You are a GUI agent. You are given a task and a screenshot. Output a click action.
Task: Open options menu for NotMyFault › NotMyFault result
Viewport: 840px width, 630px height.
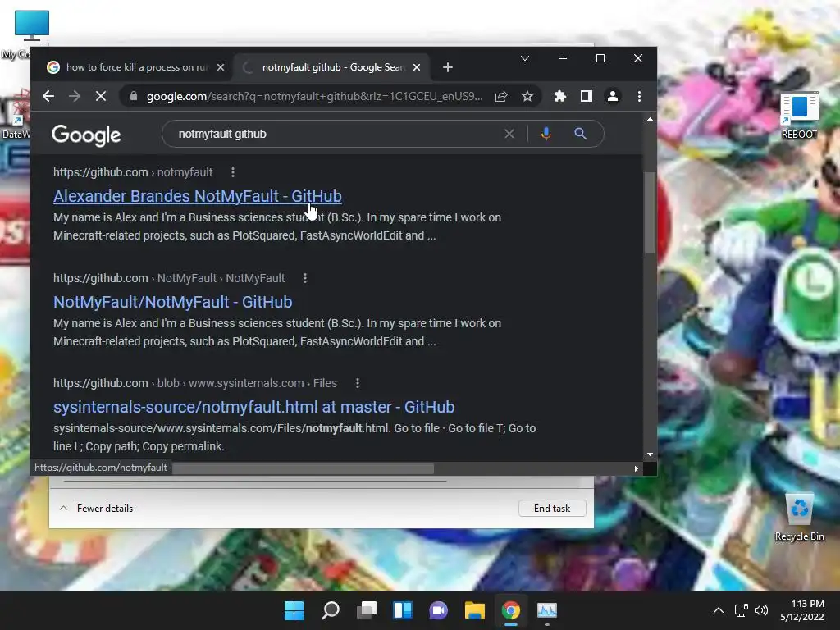pos(305,278)
